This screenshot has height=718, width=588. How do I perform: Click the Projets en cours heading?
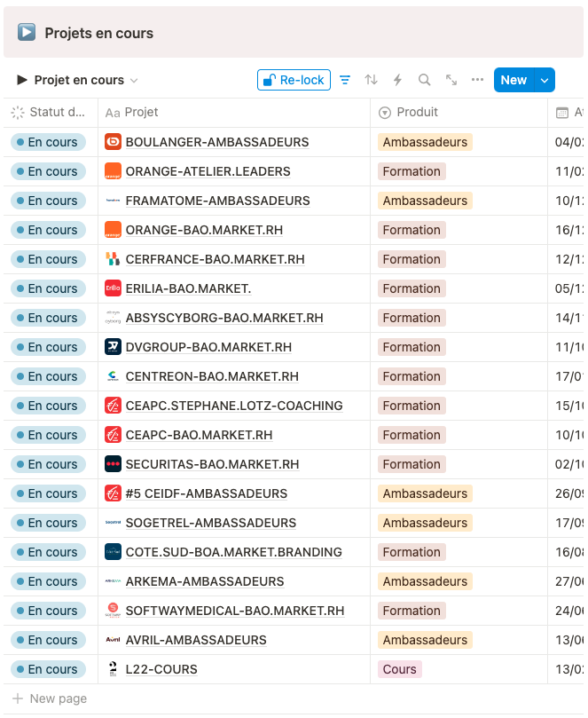tap(98, 33)
